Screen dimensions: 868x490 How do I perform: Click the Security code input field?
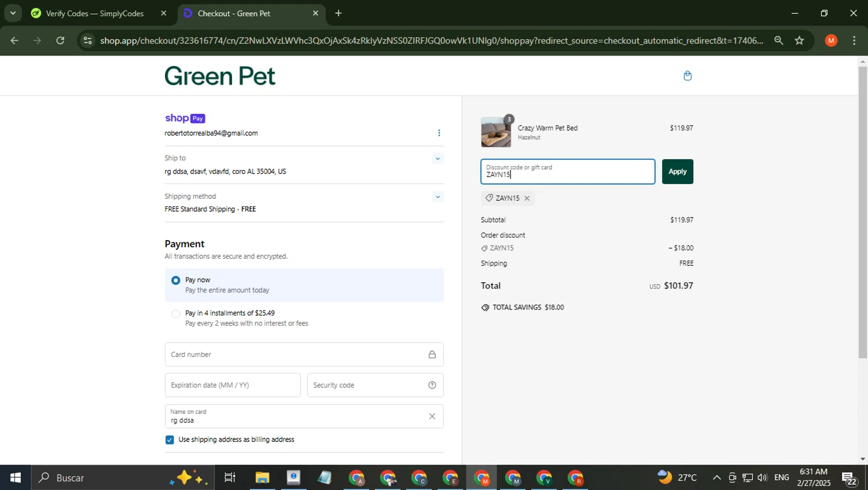(375, 385)
